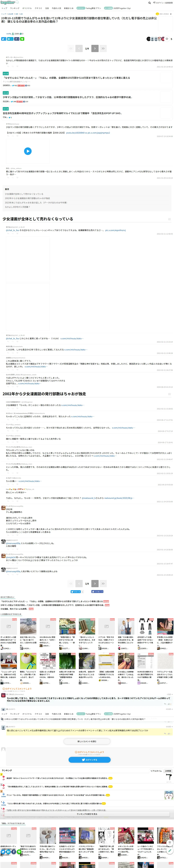Share via the green LINE icon below the author
Screen dimensions: 174x868
click(22, 39)
